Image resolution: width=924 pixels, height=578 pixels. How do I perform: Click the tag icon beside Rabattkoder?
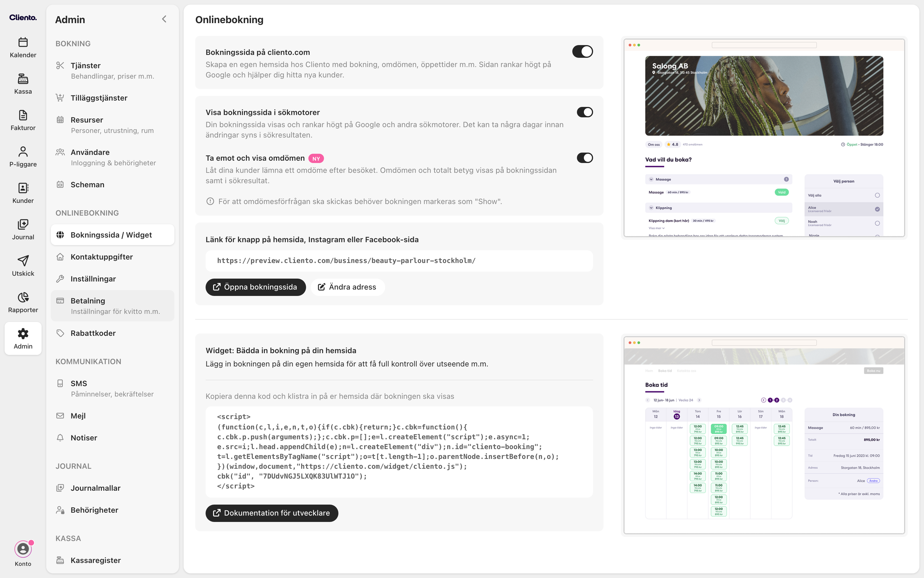pos(60,333)
